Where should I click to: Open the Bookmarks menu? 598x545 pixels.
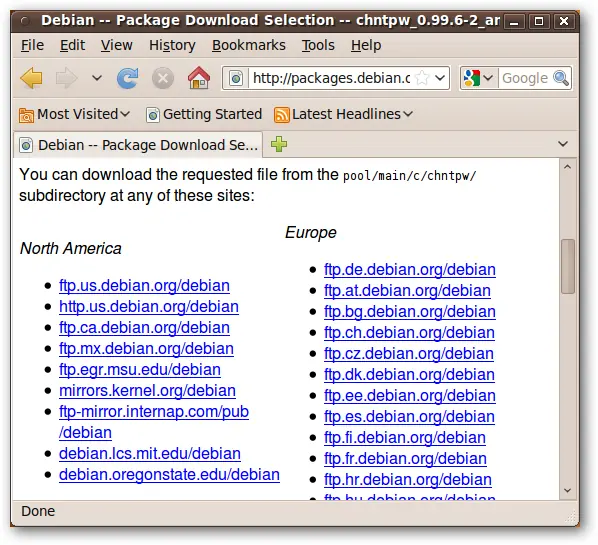249,45
